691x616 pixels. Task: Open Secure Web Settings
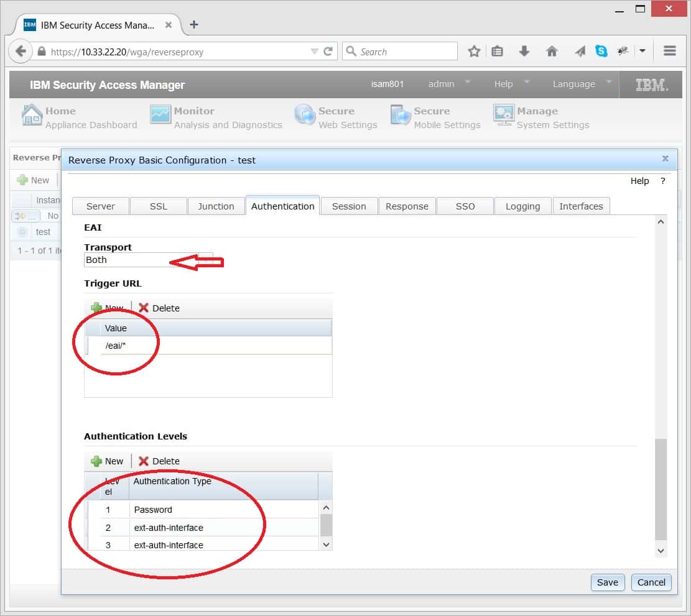pos(305,116)
